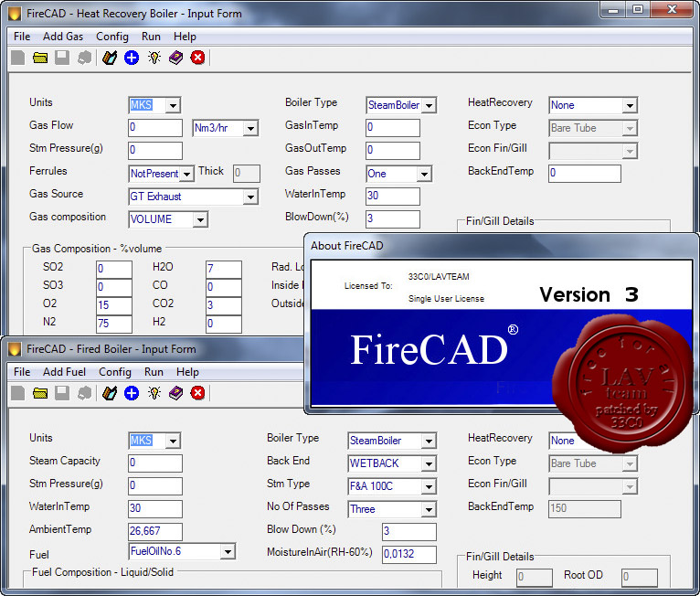Click GasOutTemp input field
Screen dimensions: 700x596
[x=392, y=151]
